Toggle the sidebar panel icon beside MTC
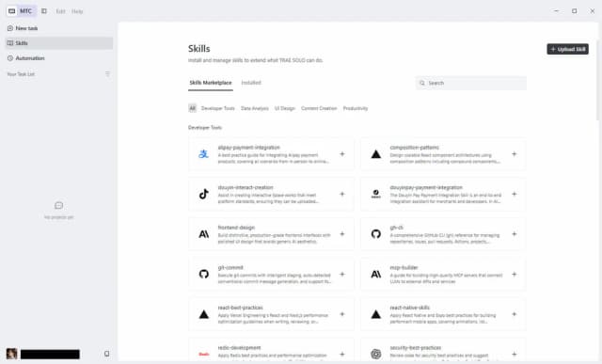 pyautogui.click(x=44, y=11)
